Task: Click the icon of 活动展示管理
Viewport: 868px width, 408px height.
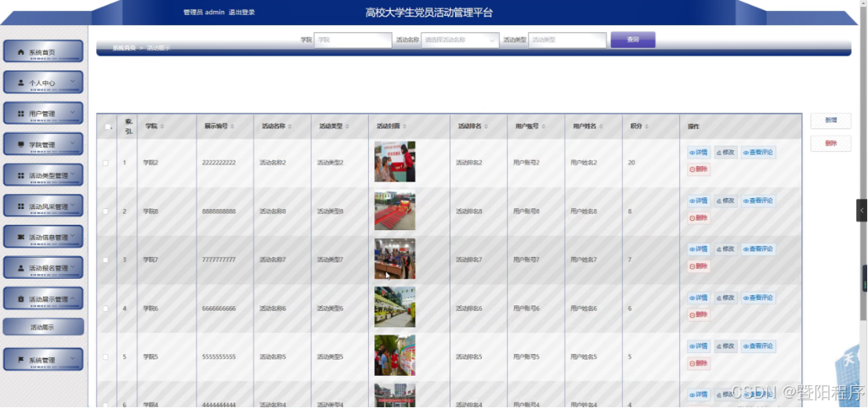Action: tap(21, 299)
